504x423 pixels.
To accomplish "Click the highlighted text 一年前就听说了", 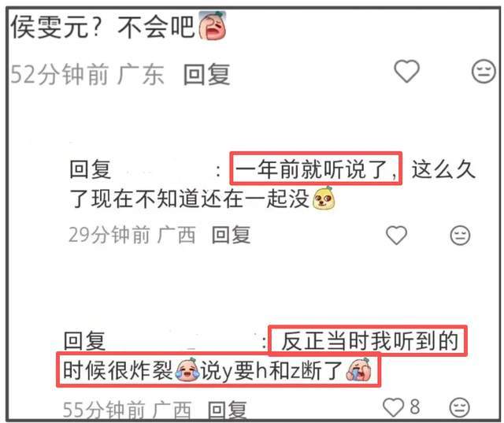I will coord(316,169).
